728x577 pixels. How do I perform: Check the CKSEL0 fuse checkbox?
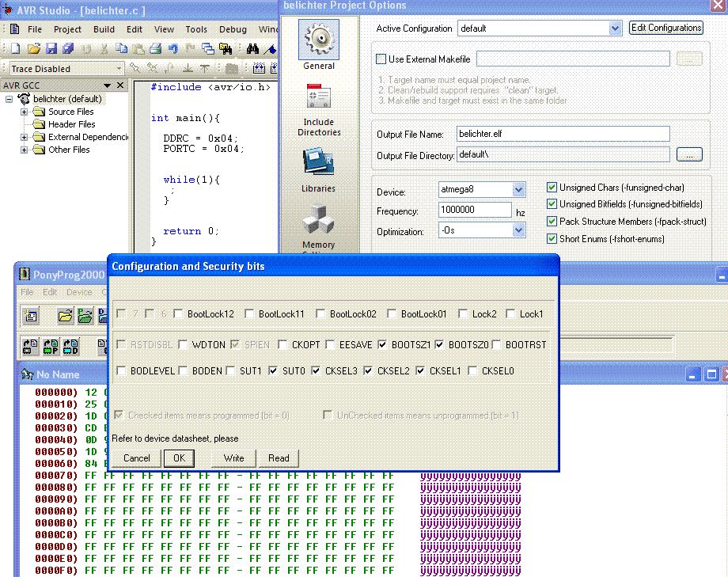point(472,370)
